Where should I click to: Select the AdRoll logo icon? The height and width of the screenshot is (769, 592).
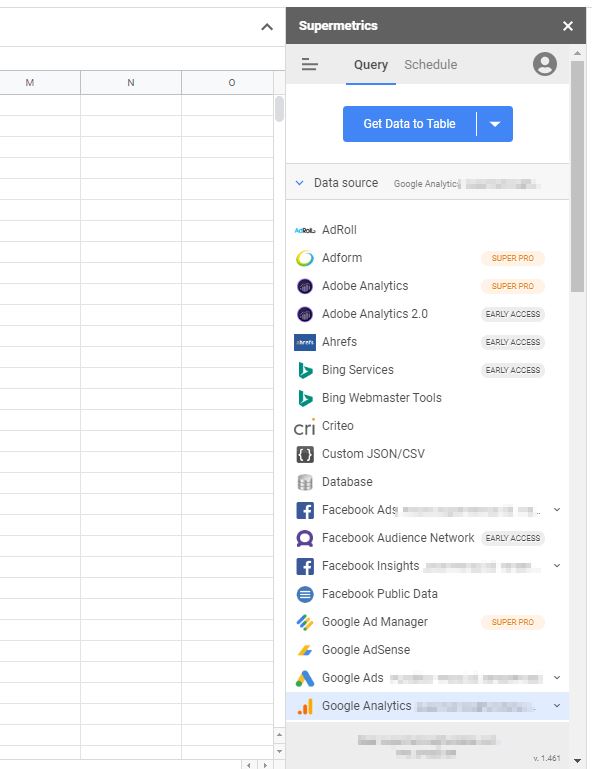pyautogui.click(x=305, y=230)
